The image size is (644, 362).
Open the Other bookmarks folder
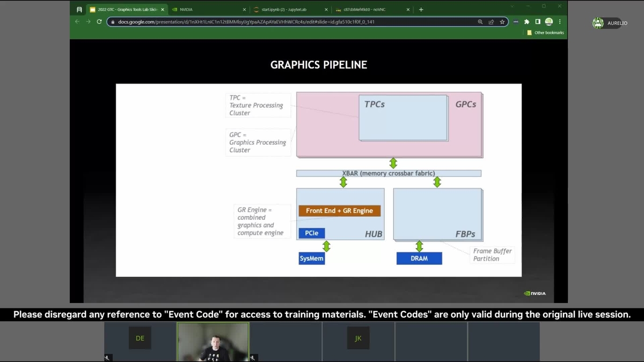tap(545, 33)
